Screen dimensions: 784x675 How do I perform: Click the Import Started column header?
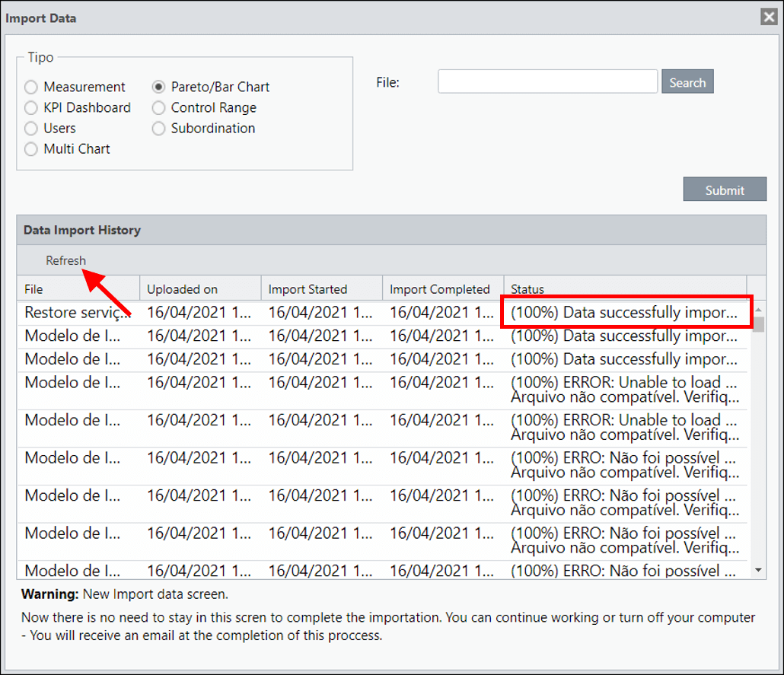click(x=322, y=288)
